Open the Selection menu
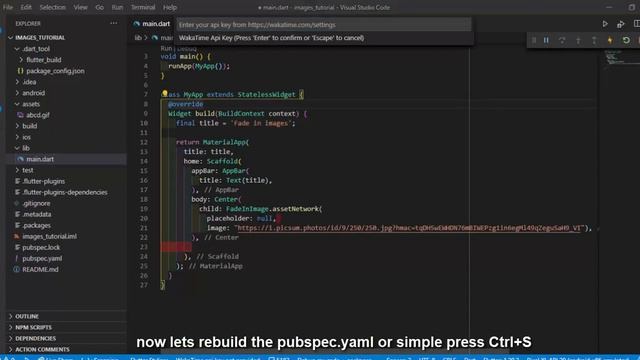Image resolution: width=640 pixels, height=360 pixels. (x=53, y=7)
